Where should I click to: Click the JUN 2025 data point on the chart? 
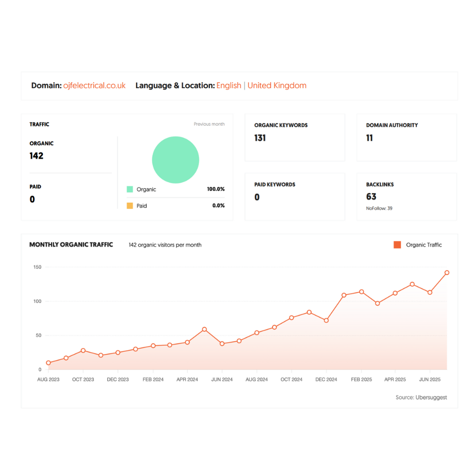430,293
